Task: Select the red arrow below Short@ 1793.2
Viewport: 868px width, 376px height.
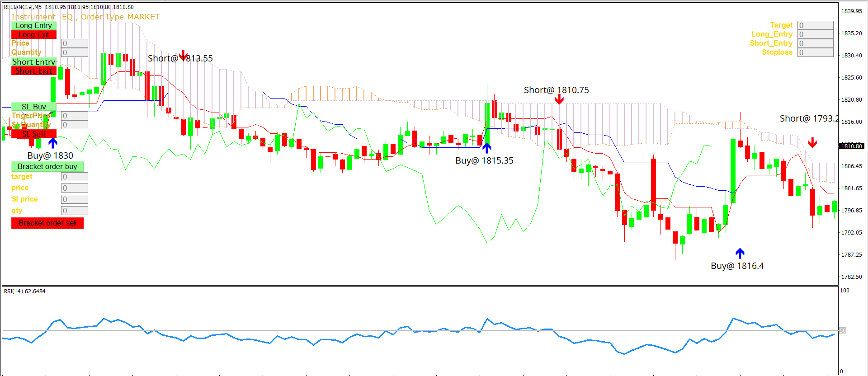Action: point(812,143)
